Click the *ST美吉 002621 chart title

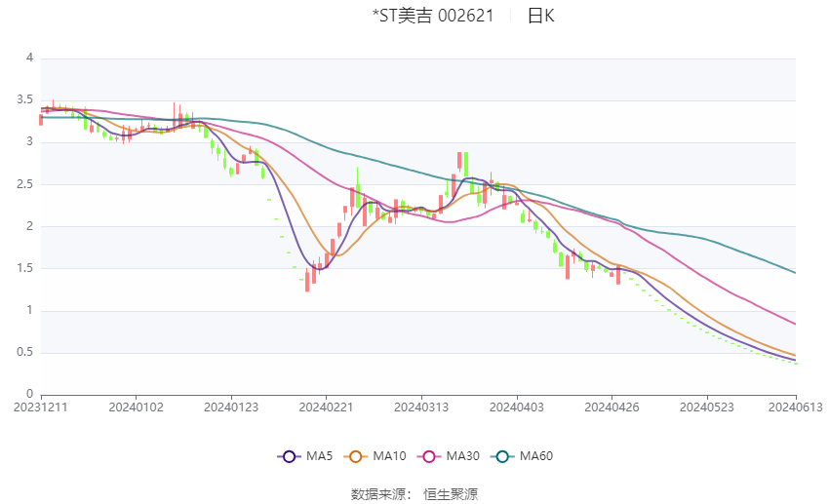pyautogui.click(x=433, y=16)
